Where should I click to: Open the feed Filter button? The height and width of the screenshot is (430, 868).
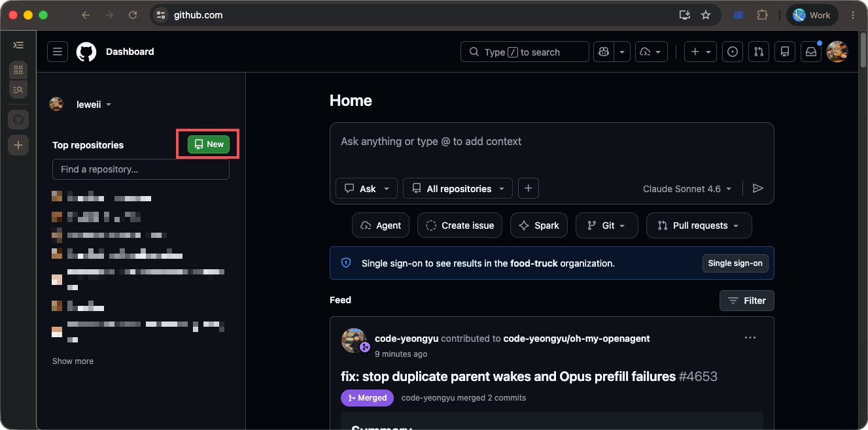[747, 301]
